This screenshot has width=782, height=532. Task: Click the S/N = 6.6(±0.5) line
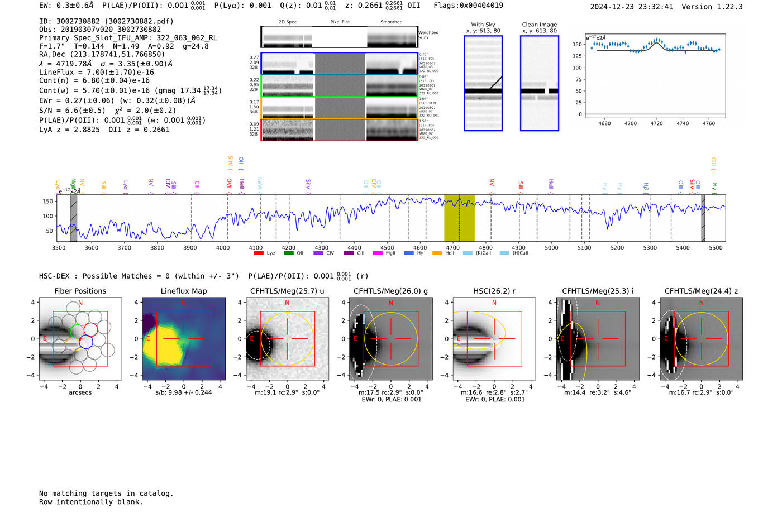107,110
